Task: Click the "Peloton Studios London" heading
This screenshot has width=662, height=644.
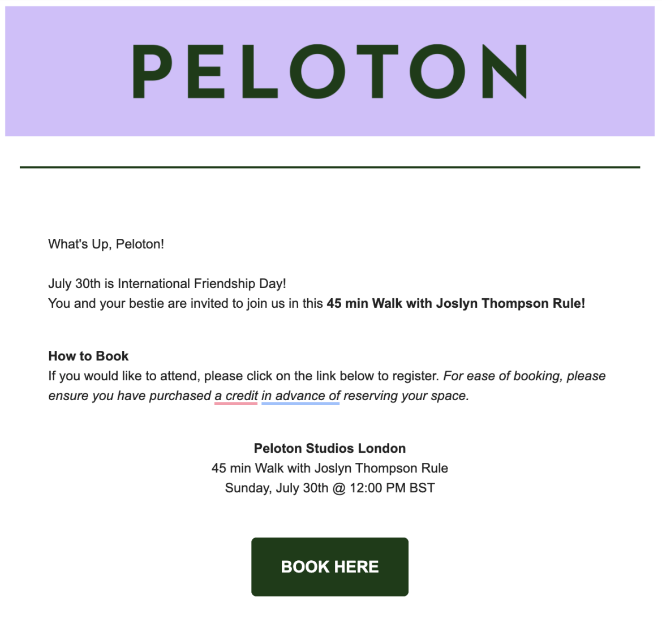Action: point(330,448)
